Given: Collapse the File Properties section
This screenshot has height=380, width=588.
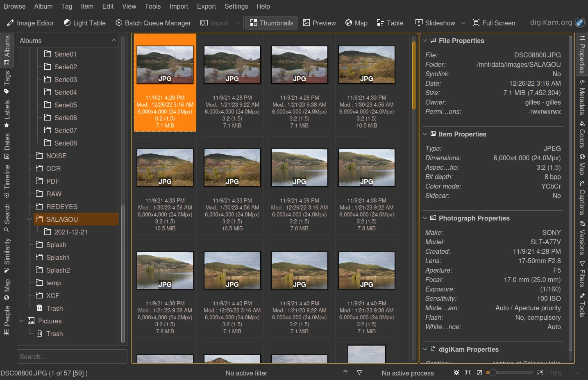Looking at the screenshot, I should (425, 41).
